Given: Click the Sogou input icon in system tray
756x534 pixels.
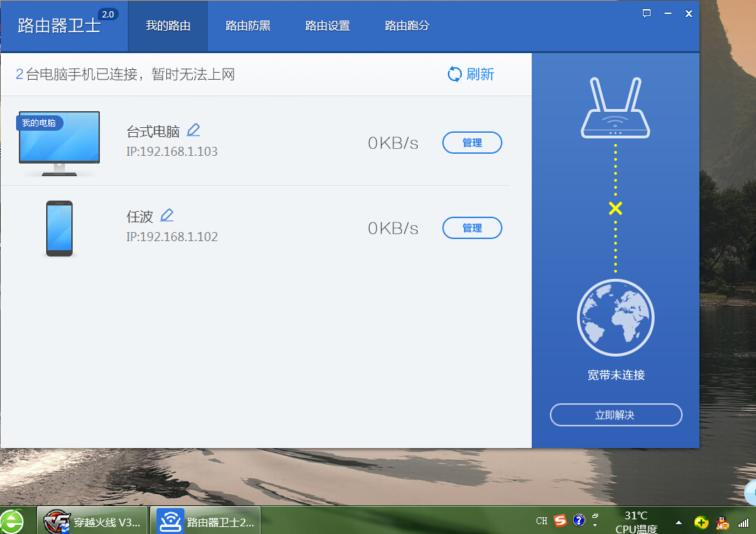Looking at the screenshot, I should tap(560, 521).
